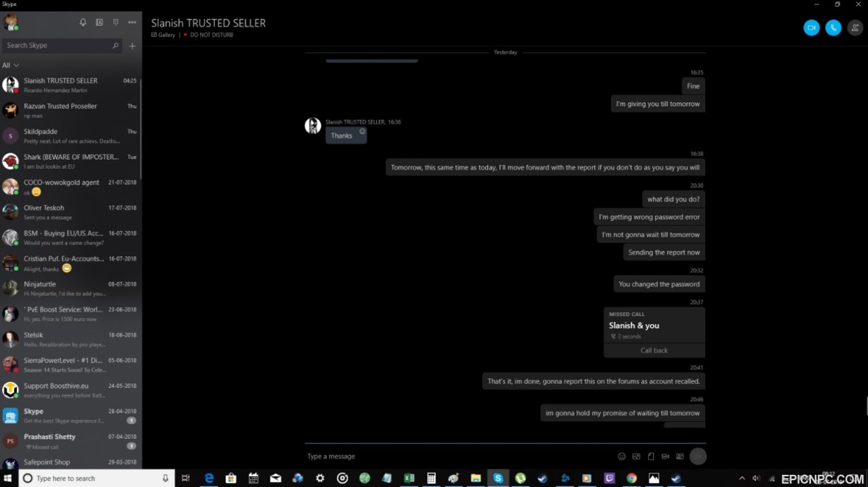
Task: Click the Search Skype field
Action: [x=62, y=45]
